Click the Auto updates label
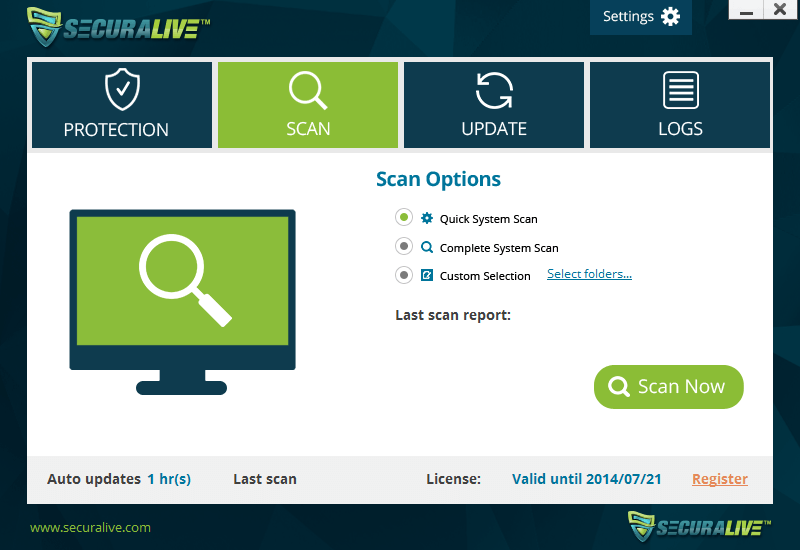 94,479
